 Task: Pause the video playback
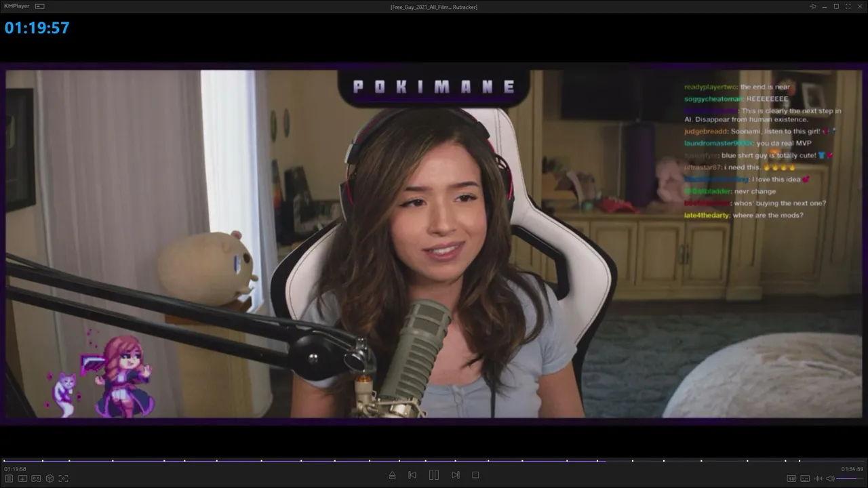coord(434,475)
